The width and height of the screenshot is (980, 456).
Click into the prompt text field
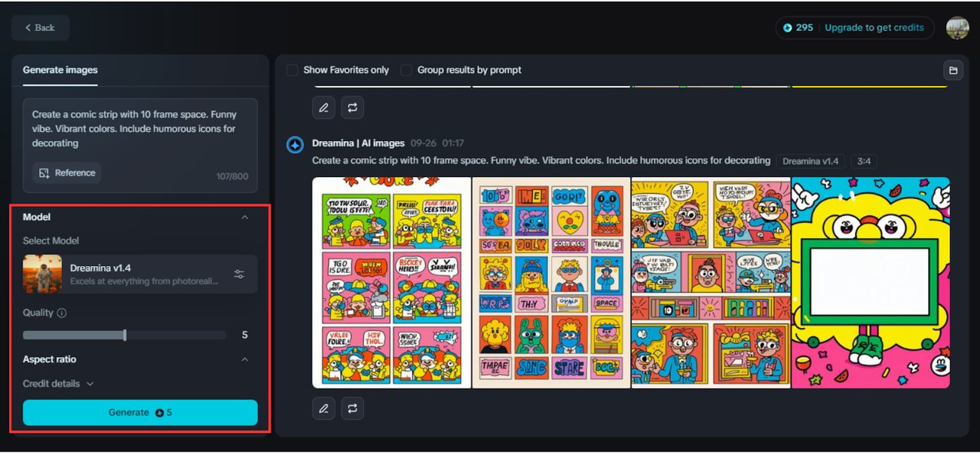pyautogui.click(x=140, y=129)
